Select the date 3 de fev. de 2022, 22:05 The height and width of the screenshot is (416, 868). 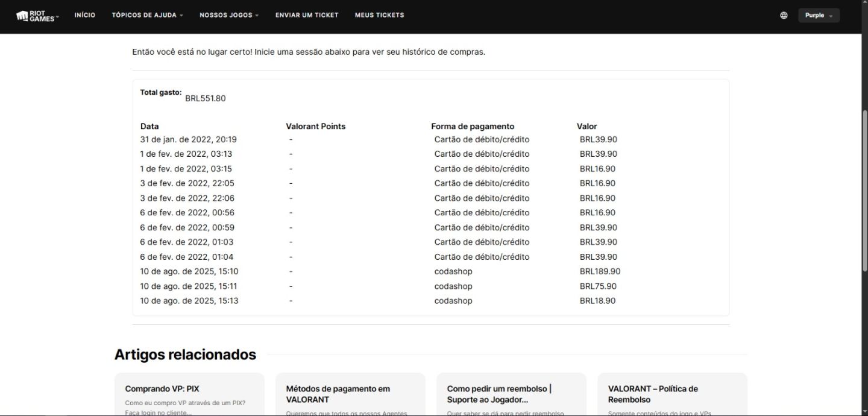click(187, 183)
